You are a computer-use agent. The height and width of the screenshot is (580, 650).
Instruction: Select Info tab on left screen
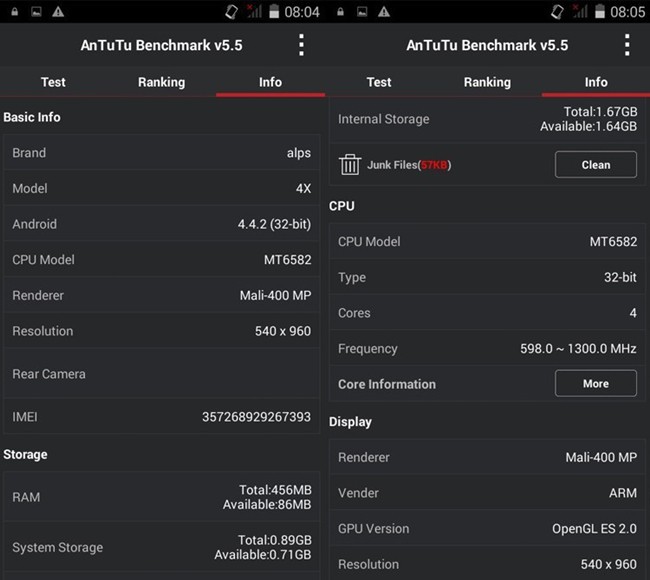click(270, 82)
